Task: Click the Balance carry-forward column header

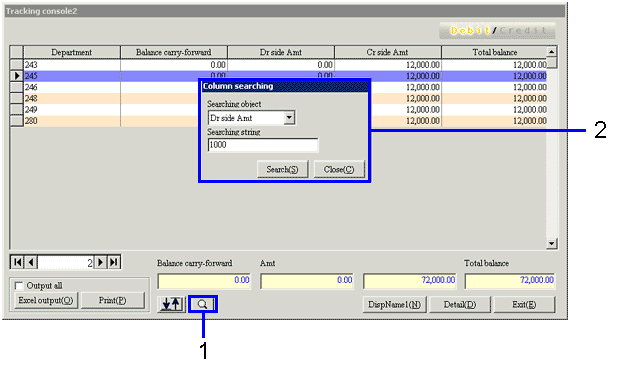Action: tap(174, 52)
